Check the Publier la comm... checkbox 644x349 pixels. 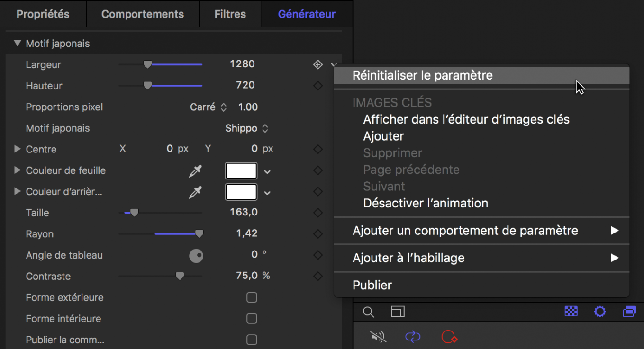(x=252, y=340)
